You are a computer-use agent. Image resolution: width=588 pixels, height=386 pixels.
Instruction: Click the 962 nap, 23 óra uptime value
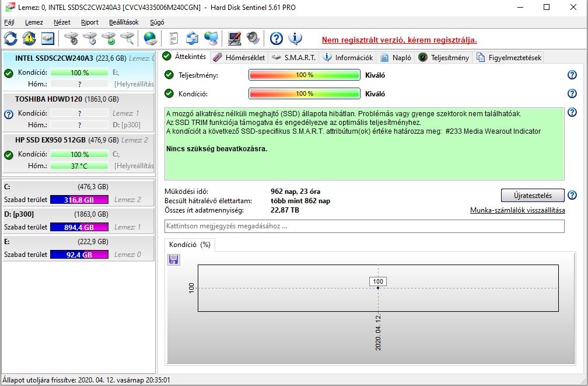[296, 192]
